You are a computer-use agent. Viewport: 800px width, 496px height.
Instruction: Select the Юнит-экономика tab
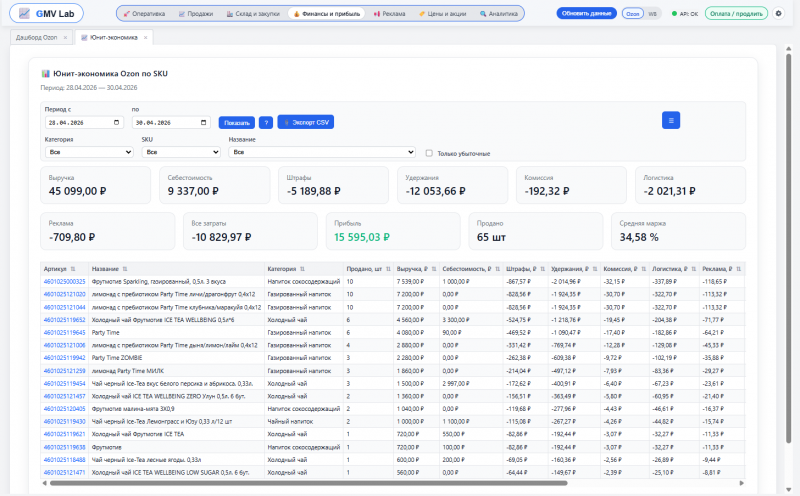point(113,37)
